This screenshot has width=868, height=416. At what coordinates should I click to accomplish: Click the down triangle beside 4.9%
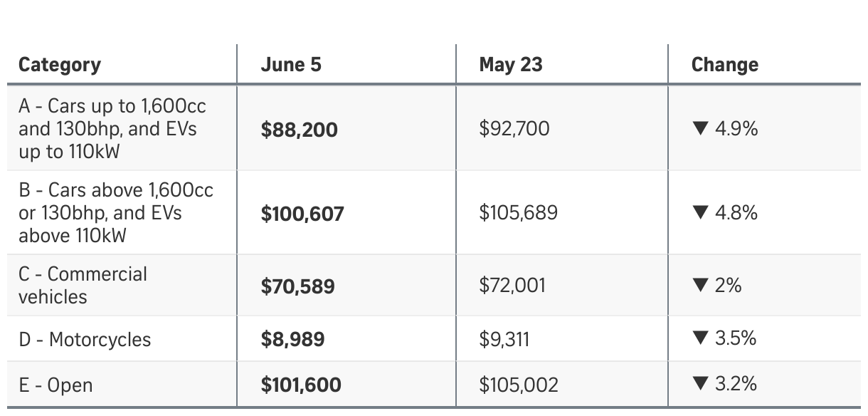pyautogui.click(x=700, y=129)
